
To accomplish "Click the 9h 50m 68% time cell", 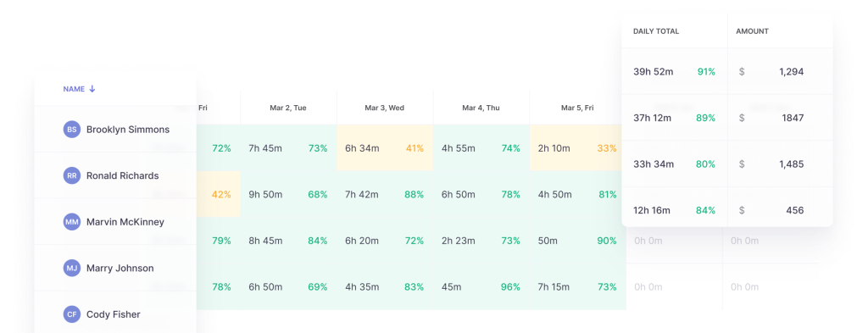I will [x=288, y=195].
